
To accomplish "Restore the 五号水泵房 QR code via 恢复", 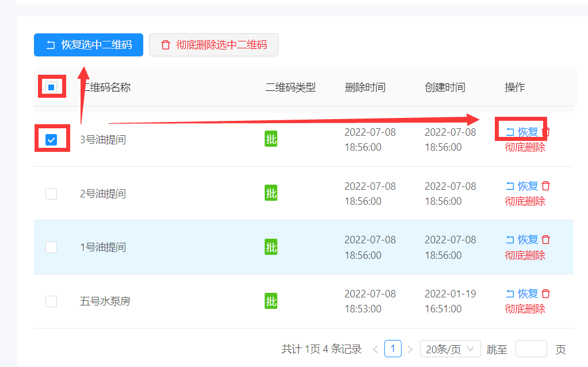I will pos(522,293).
